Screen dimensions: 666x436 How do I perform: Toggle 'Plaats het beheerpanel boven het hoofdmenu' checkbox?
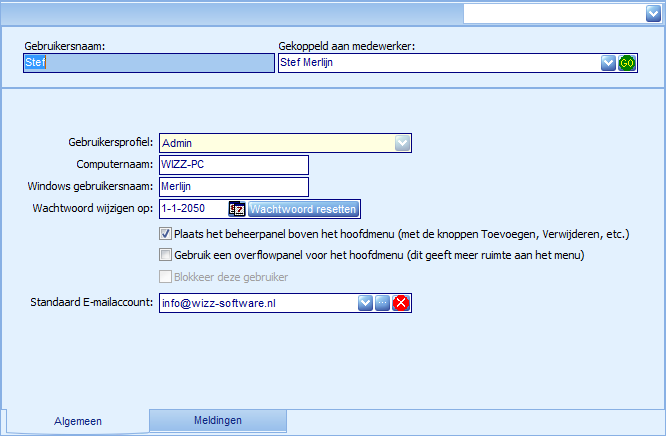tap(165, 234)
